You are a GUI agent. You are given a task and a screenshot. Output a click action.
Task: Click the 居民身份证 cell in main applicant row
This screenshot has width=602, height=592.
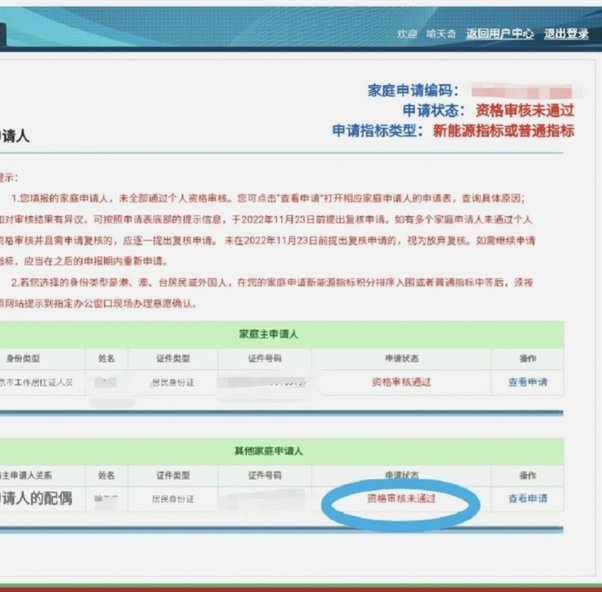[x=173, y=382]
